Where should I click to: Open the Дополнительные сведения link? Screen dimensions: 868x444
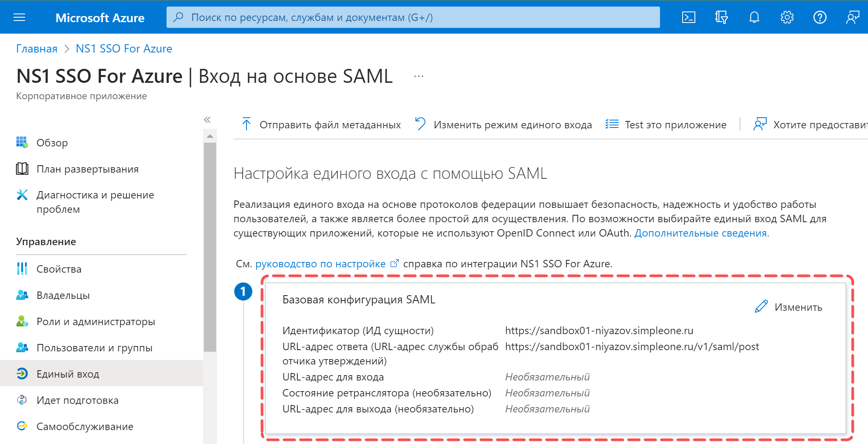point(701,233)
